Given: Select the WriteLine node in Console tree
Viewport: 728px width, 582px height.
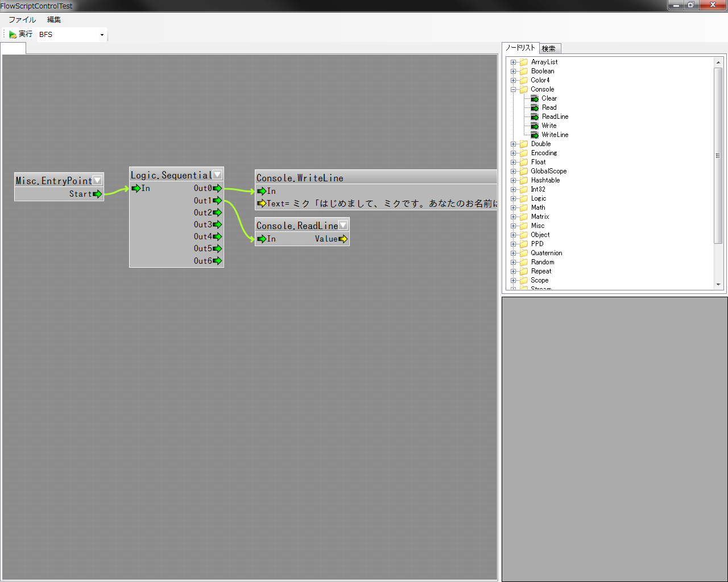Looking at the screenshot, I should pos(555,135).
